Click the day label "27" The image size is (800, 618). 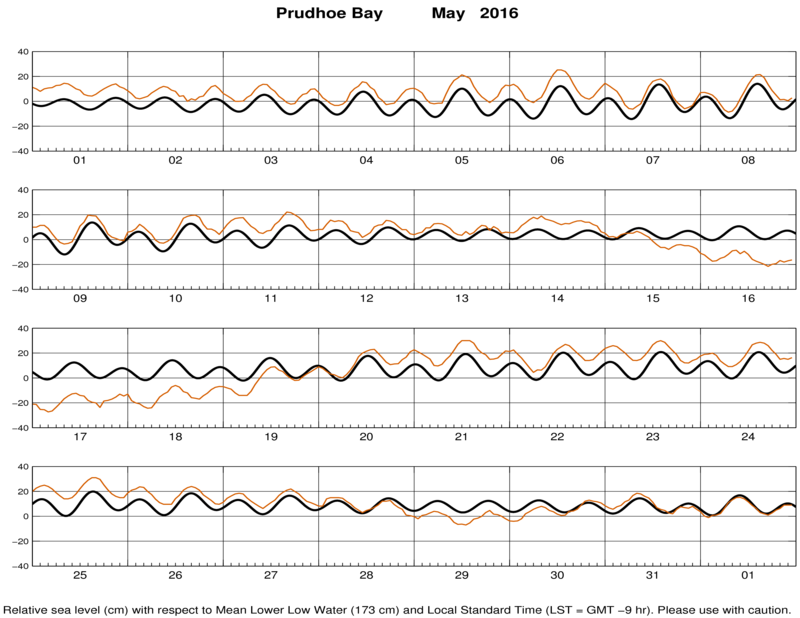271,575
